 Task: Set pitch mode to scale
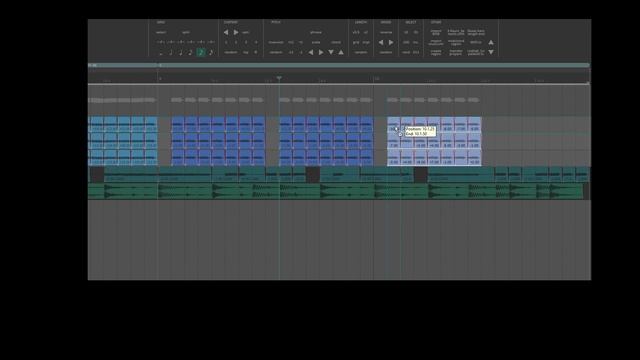(316, 42)
